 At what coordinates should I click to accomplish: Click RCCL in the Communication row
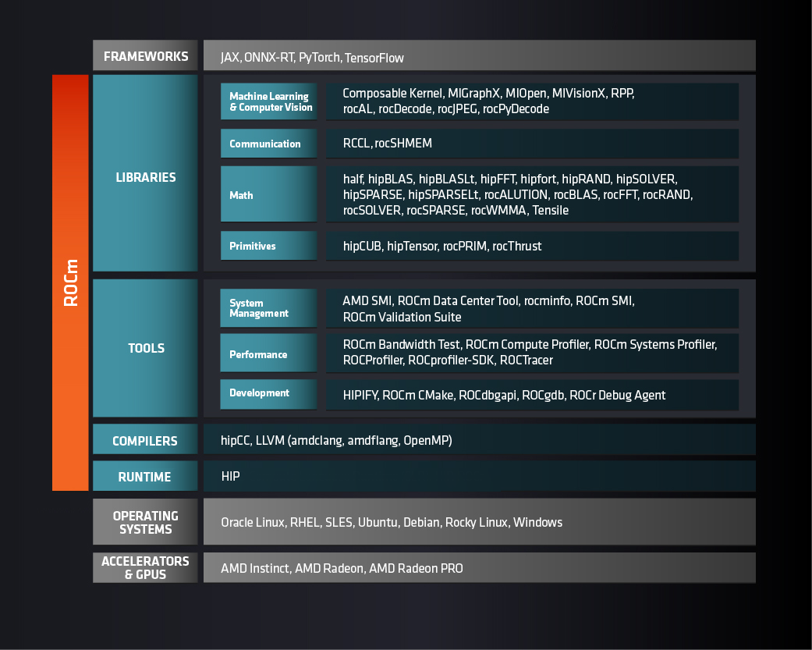pos(356,144)
